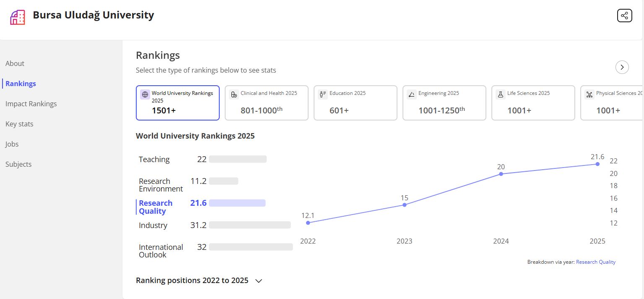
Task: Click the Teaching score bar
Action: tap(238, 159)
